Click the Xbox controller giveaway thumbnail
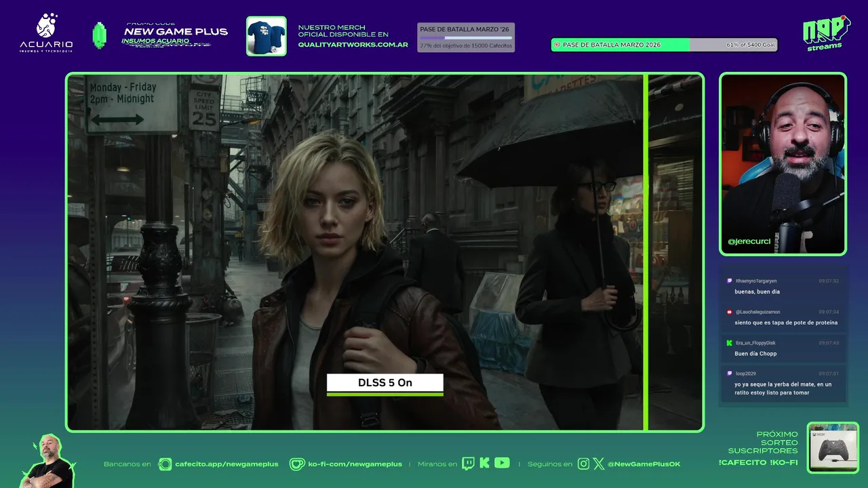 [x=833, y=448]
